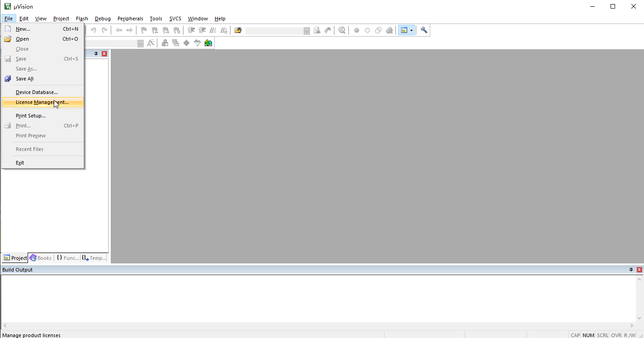Open the SVCS menu
Viewport: 644px width, 338px height.
175,19
